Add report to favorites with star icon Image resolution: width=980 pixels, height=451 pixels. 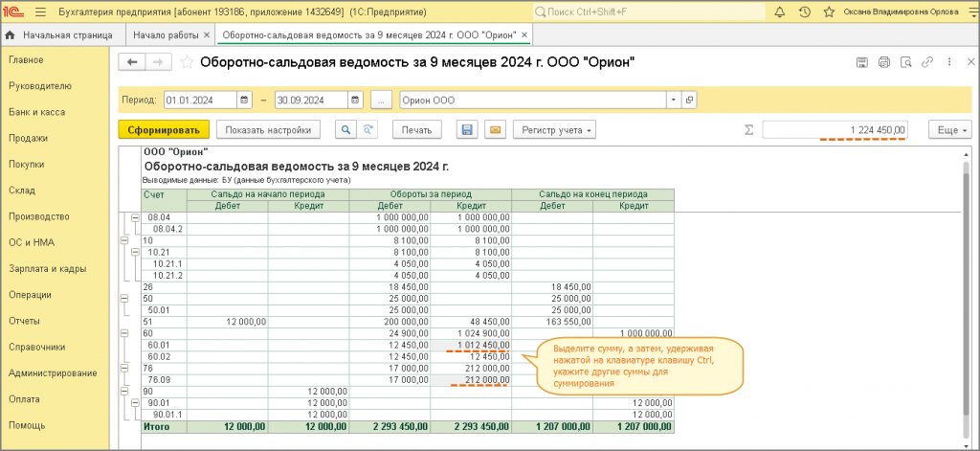[x=187, y=62]
